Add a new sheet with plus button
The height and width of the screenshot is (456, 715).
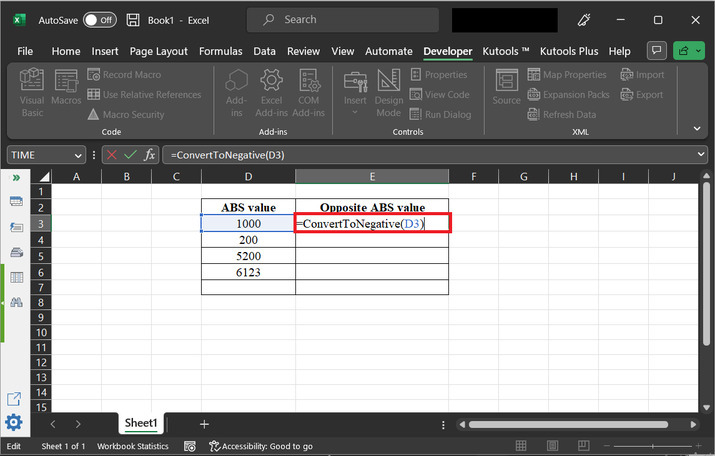204,424
